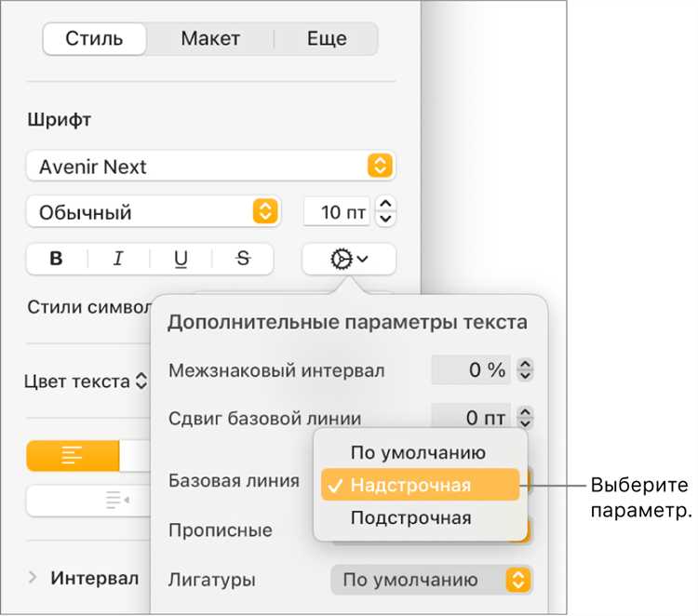Open the Обычный typeface style dropdown
This screenshot has height=616, width=698.
coord(154,212)
